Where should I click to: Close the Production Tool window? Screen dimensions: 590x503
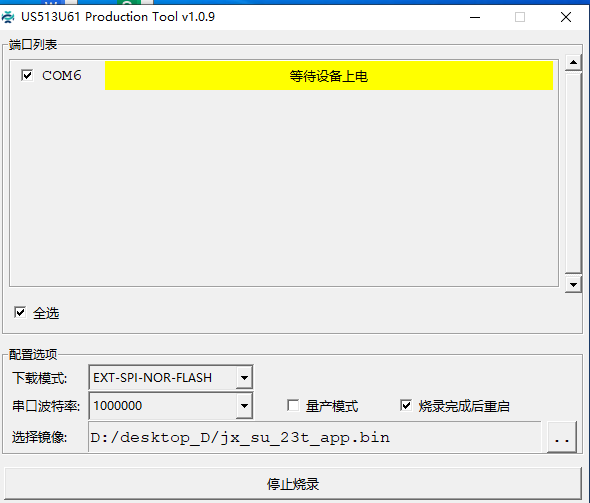(566, 17)
